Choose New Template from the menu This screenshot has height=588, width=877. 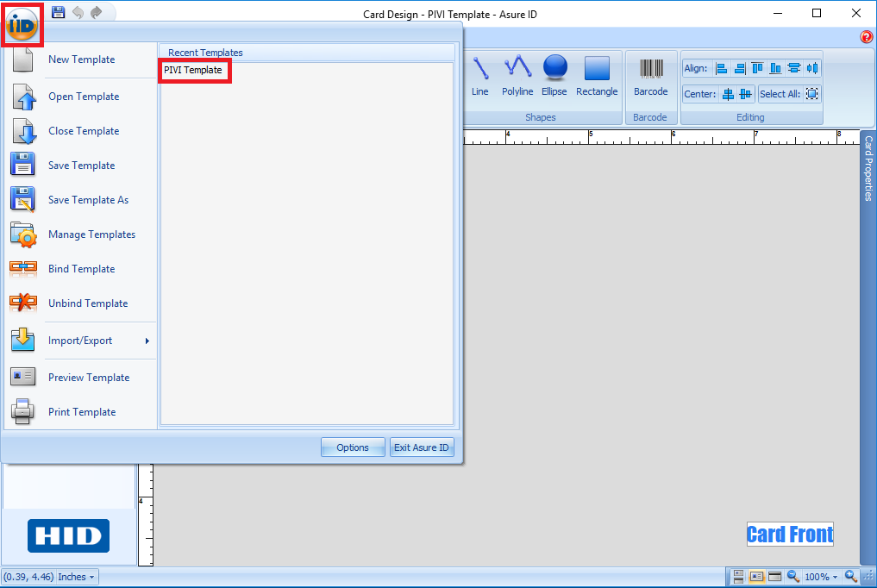coord(82,59)
